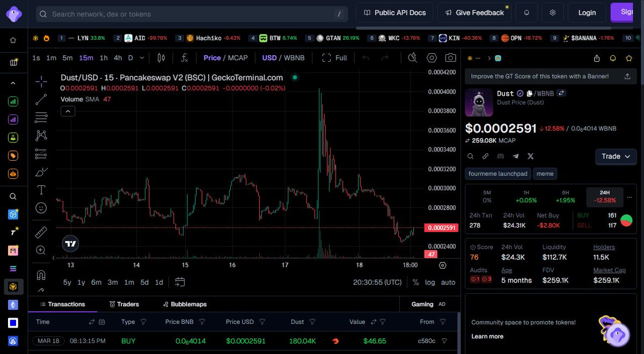Add Dust to favorites with star icon

629,58
